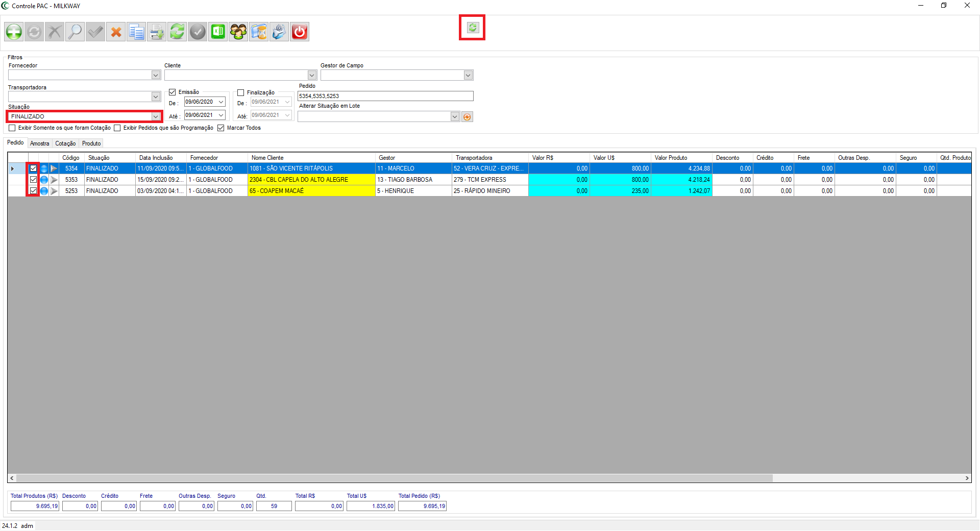980x531 pixels.
Task: Open the Gestor de Campo dropdown
Action: (468, 75)
